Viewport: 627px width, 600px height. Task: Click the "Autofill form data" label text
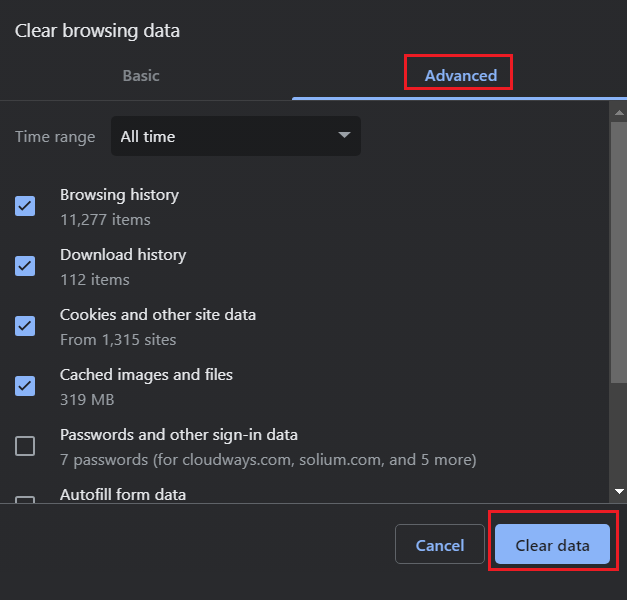click(x=123, y=494)
